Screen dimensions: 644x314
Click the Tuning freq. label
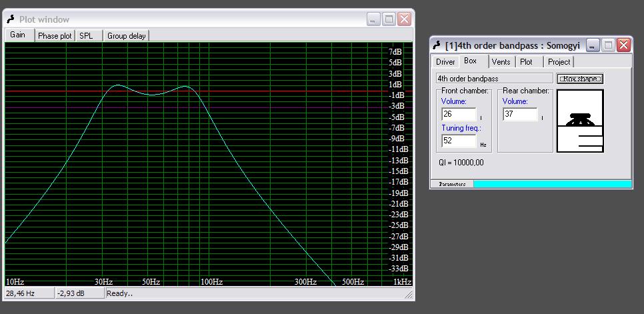(x=461, y=128)
